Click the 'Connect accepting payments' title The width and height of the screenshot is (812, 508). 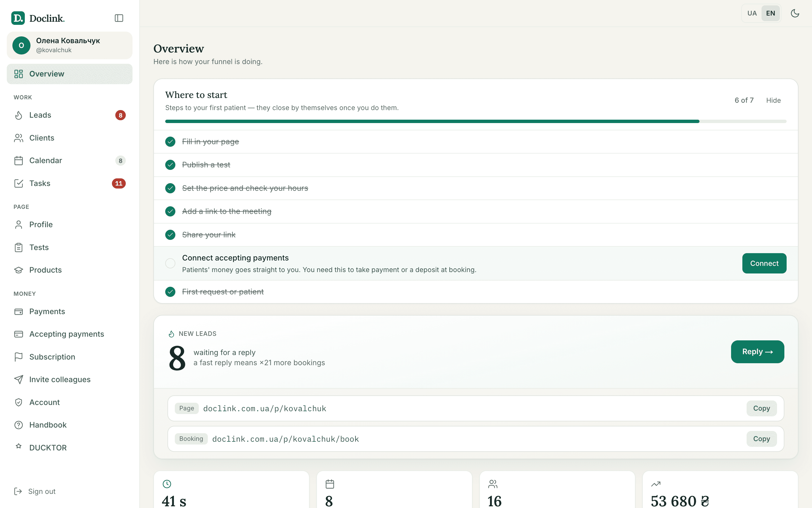point(235,258)
